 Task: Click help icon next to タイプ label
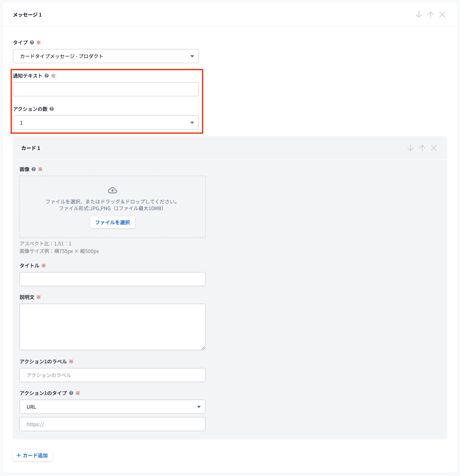tap(32, 43)
